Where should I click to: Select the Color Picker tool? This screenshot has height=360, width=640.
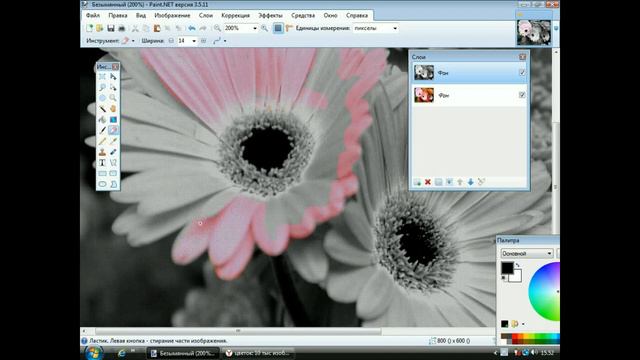pyautogui.click(x=113, y=141)
